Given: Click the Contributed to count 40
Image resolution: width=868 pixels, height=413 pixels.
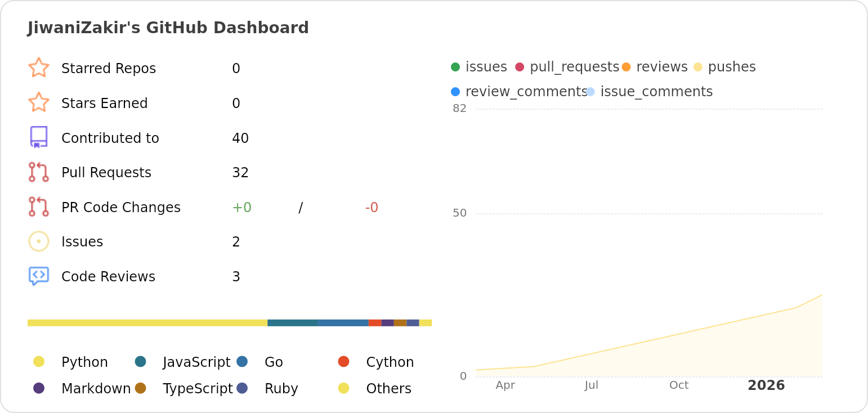Looking at the screenshot, I should pos(240,138).
